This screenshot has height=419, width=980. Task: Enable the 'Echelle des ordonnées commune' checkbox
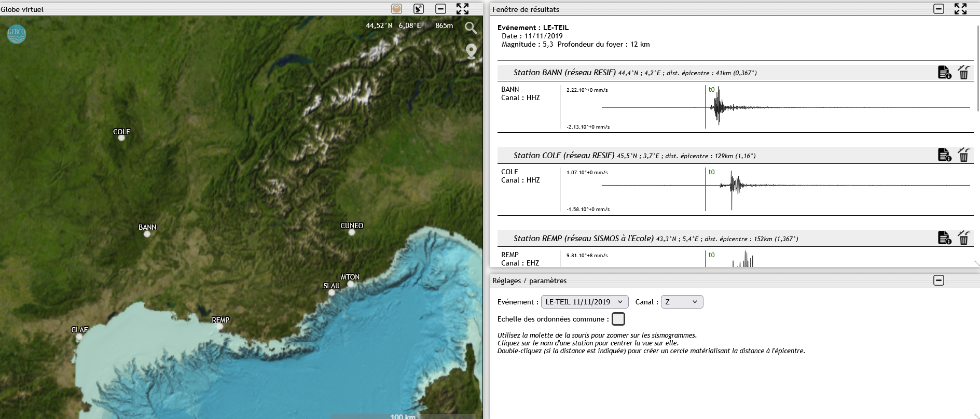tap(618, 319)
